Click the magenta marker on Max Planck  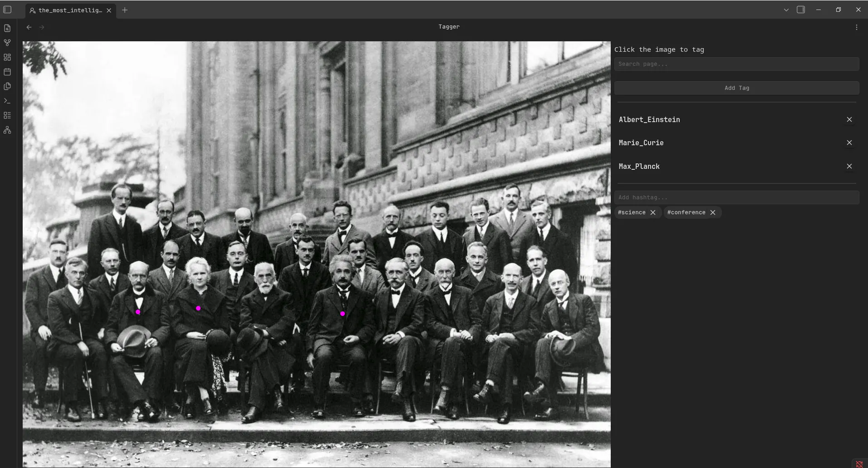pyautogui.click(x=138, y=312)
